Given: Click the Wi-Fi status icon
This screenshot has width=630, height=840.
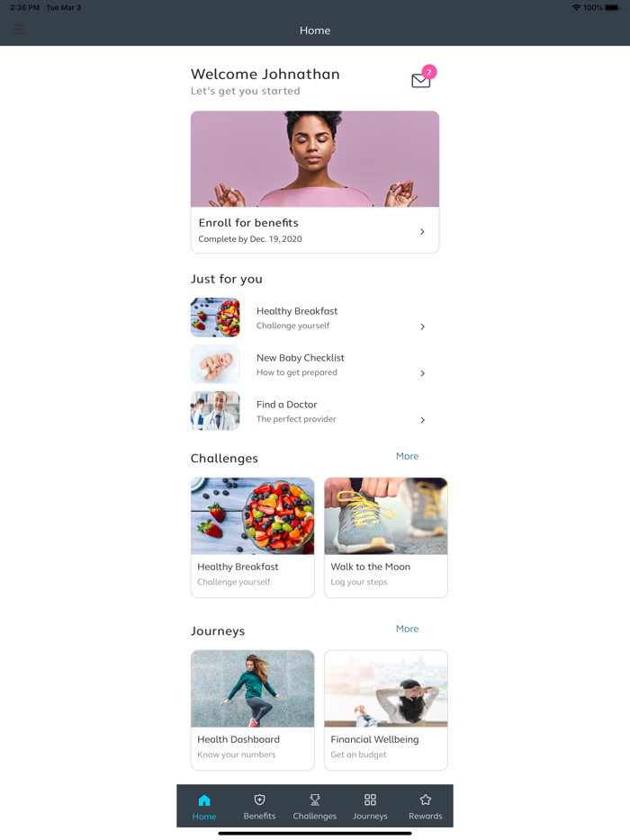Looking at the screenshot, I should [576, 7].
